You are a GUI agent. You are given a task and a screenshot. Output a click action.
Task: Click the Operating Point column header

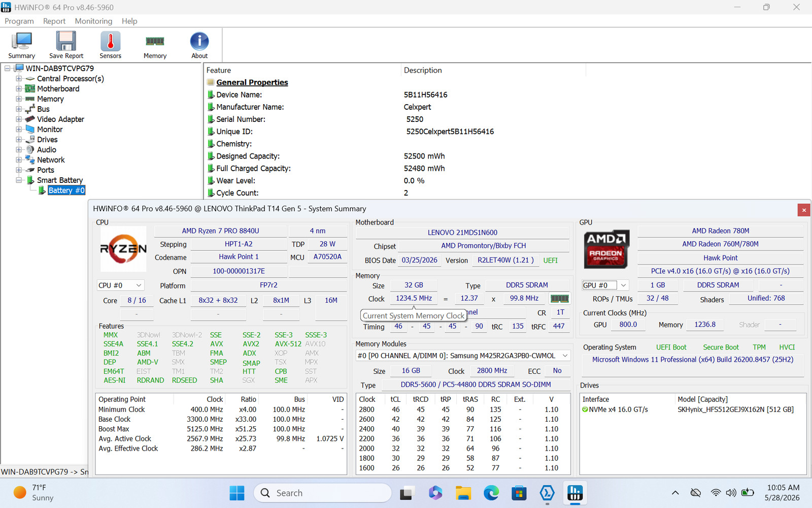click(135, 399)
